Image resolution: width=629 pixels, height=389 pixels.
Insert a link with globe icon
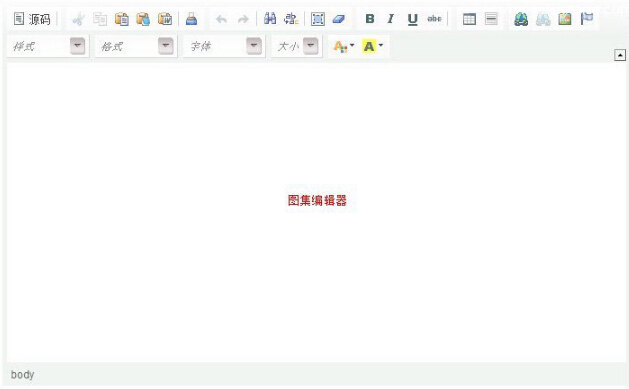521,19
